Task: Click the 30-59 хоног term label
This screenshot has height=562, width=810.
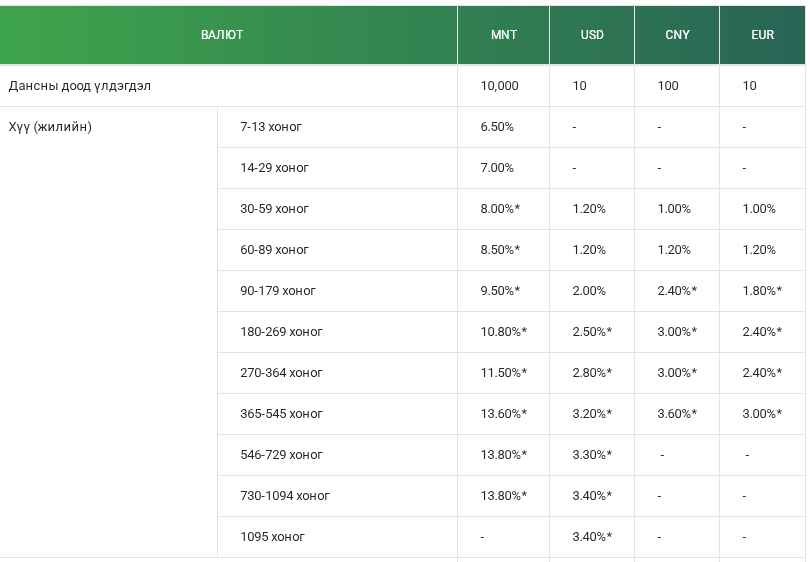Action: [x=274, y=209]
